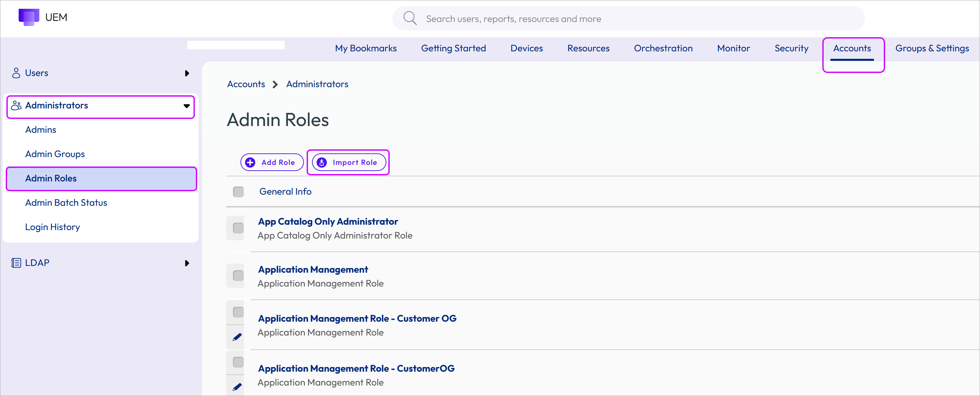Click the Users sidebar label
This screenshot has width=980, height=396.
[x=36, y=73]
